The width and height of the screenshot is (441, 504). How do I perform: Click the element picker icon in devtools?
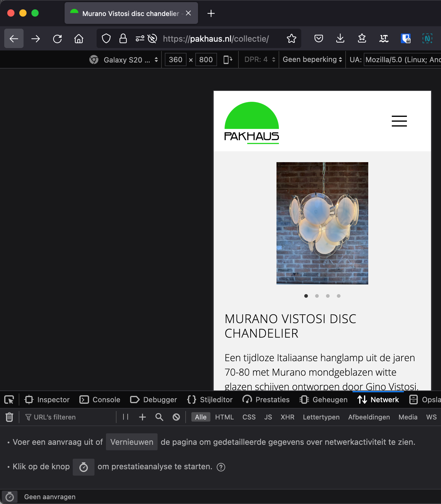9,400
